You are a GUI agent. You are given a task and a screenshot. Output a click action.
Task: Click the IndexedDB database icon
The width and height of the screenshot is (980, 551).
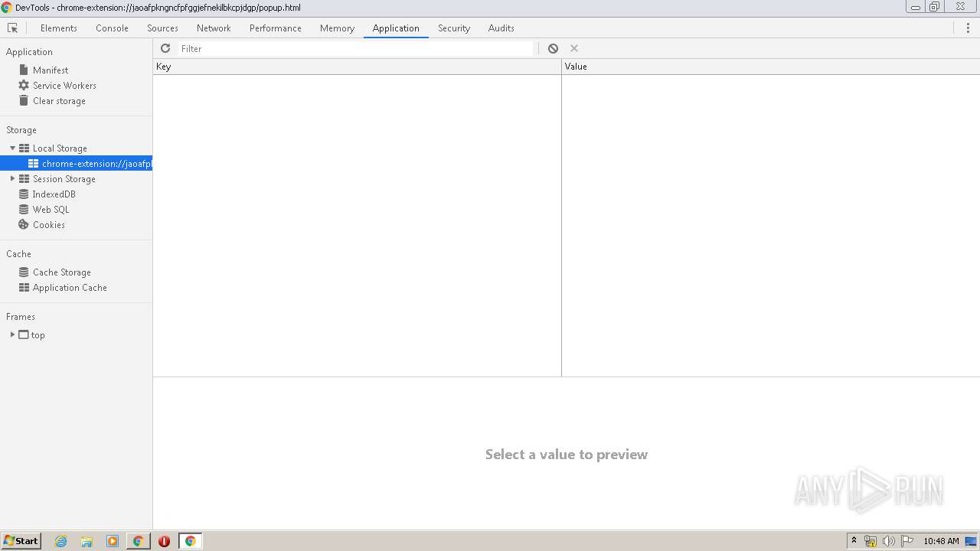tap(24, 194)
